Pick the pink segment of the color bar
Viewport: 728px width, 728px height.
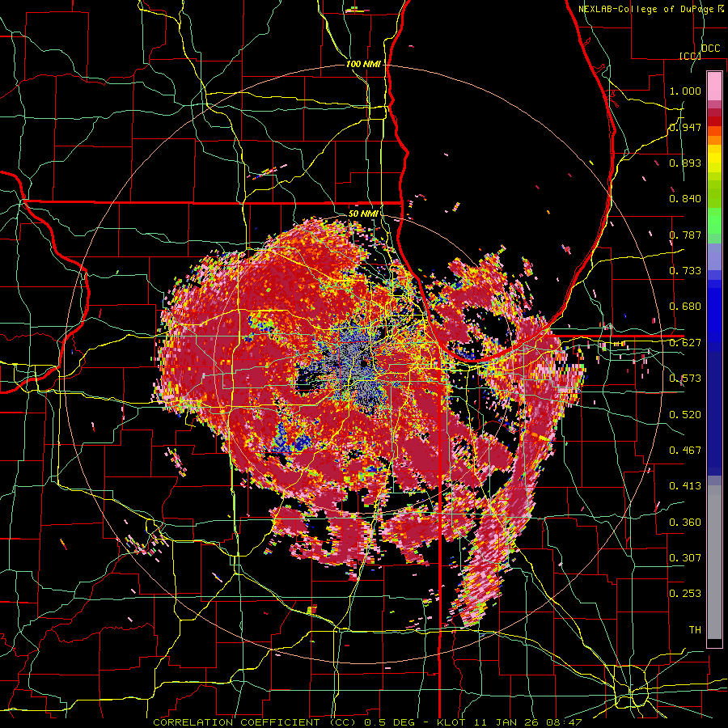(x=714, y=86)
